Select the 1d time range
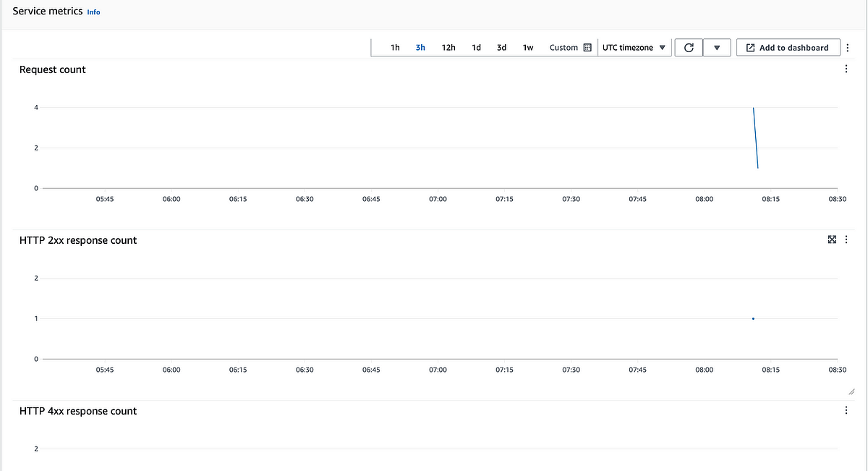Viewport: 868px width, 471px height. coord(476,47)
